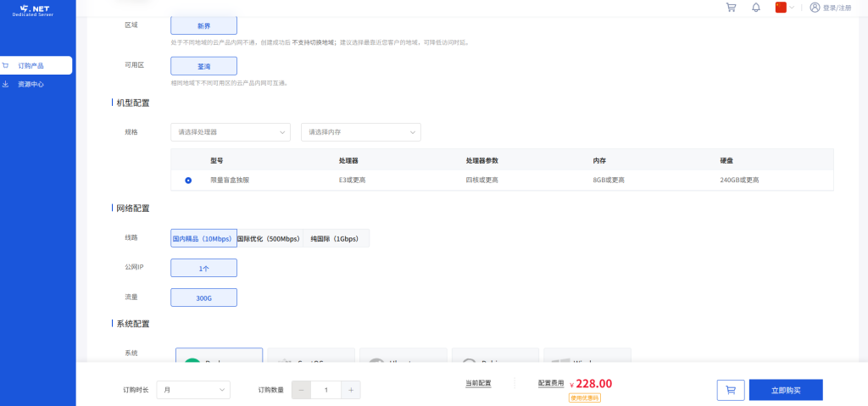
Task: Click the 立即购买 button
Action: coord(785,390)
